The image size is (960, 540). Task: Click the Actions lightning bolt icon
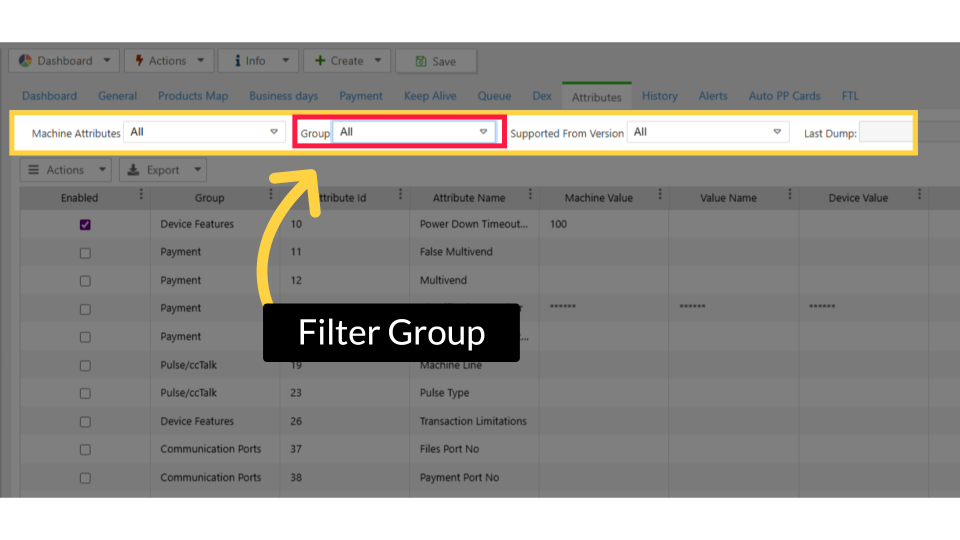tap(139, 61)
